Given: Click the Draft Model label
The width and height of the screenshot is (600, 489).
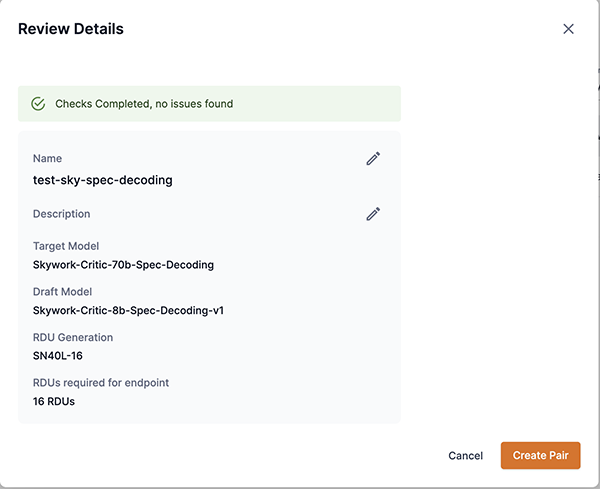Looking at the screenshot, I should coord(63,291).
